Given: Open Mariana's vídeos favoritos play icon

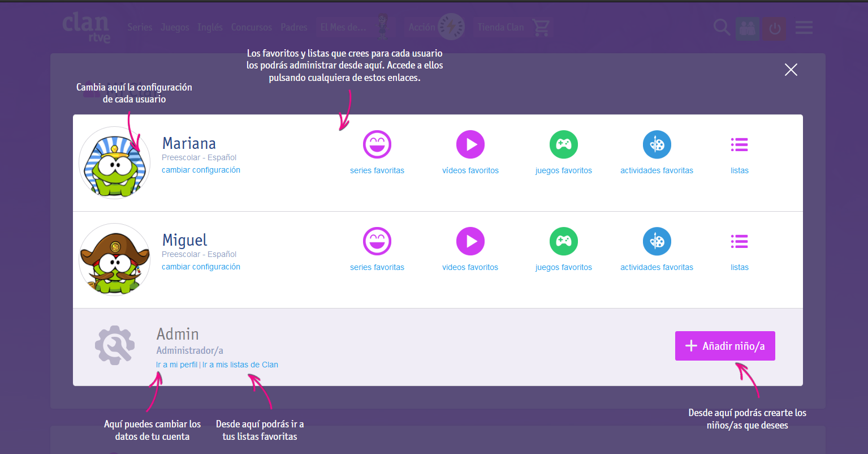Looking at the screenshot, I should [470, 144].
